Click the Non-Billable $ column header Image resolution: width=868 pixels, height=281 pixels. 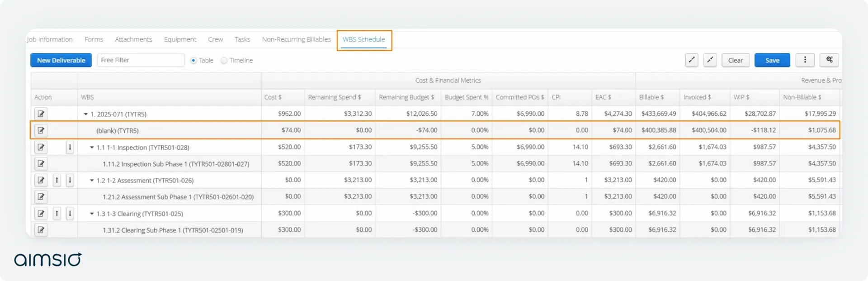(810, 97)
